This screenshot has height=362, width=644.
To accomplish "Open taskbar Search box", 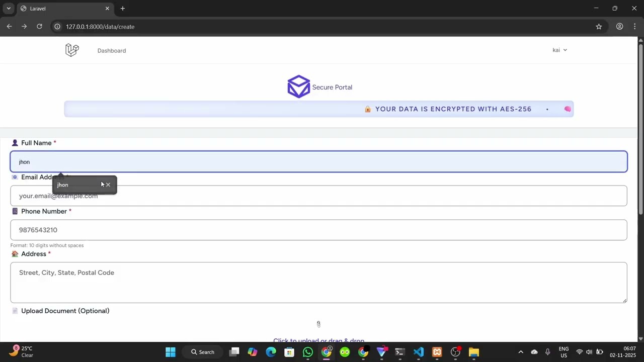I will (x=203, y=352).
